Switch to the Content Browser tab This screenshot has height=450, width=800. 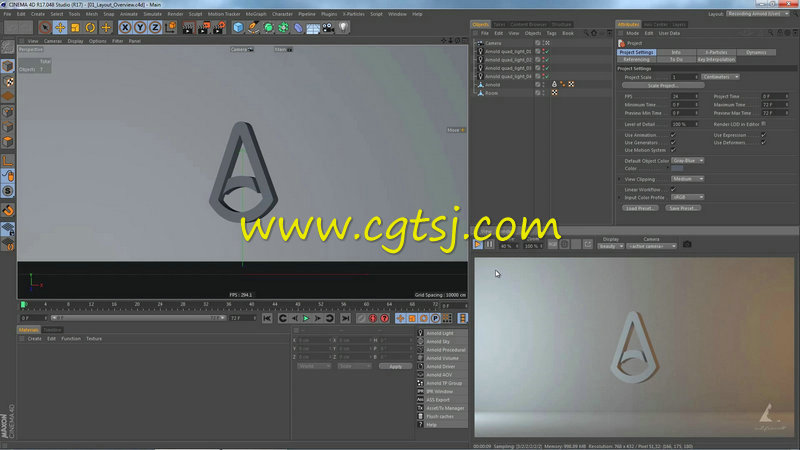[528, 24]
